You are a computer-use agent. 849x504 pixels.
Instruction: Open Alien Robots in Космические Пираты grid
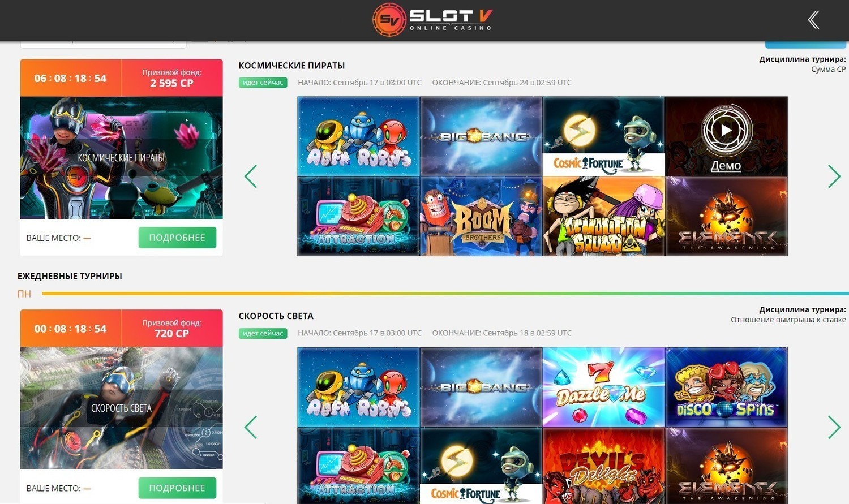[358, 136]
